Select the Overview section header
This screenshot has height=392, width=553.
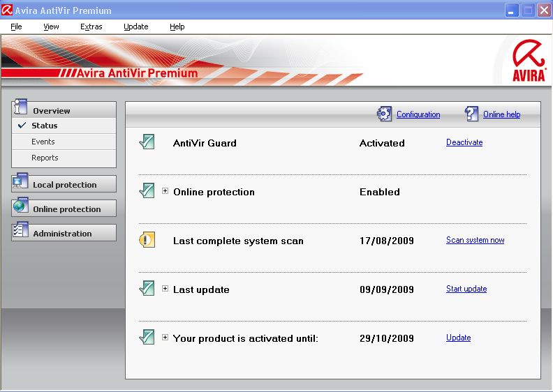pyautogui.click(x=64, y=110)
